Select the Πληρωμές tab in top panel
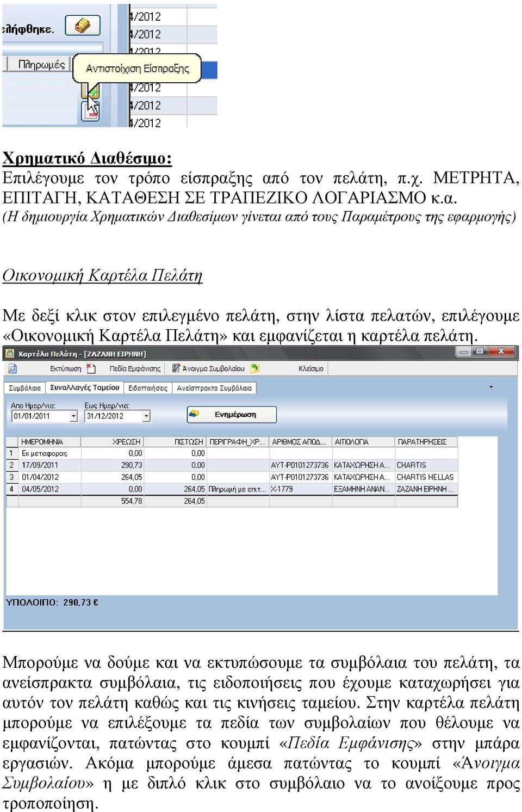Screen dimensions: 522x812 (x=40, y=65)
